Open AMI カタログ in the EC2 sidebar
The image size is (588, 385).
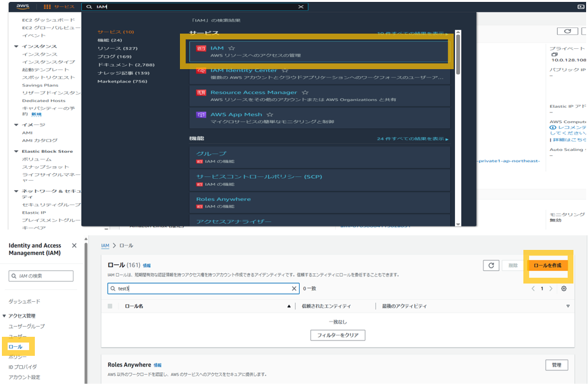coord(40,140)
